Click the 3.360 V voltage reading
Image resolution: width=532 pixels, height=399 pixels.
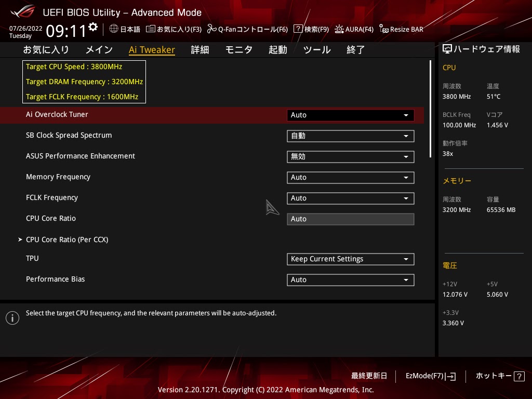453,323
